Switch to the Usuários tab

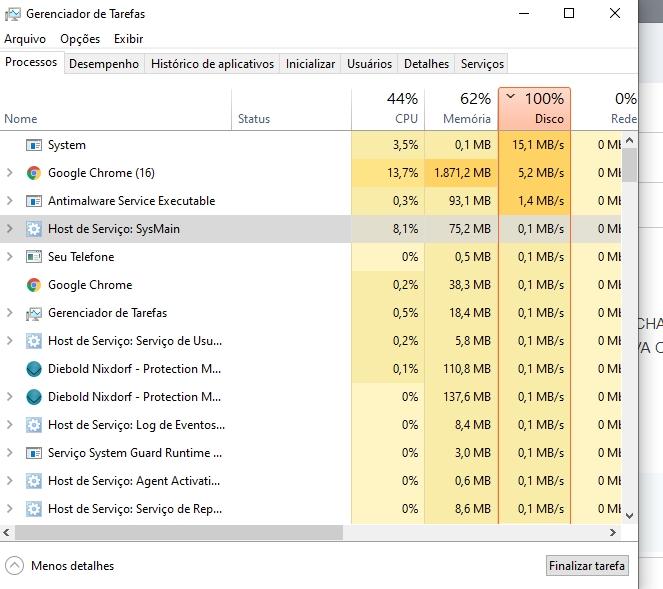tap(369, 64)
